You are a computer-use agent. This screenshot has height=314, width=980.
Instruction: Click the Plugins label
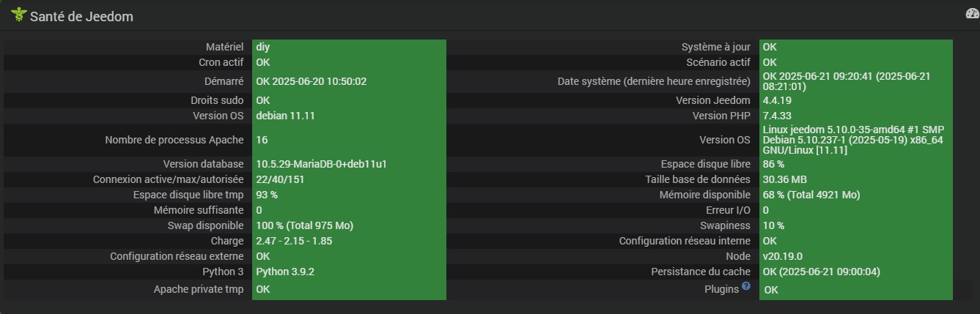point(721,289)
